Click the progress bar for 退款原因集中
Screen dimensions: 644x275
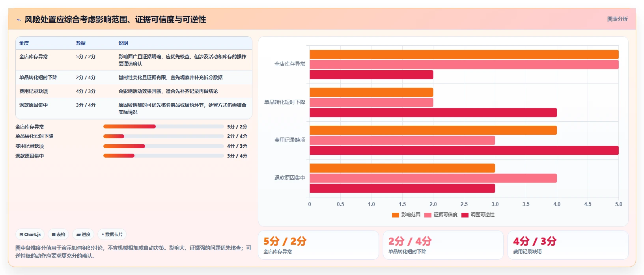coord(164,156)
